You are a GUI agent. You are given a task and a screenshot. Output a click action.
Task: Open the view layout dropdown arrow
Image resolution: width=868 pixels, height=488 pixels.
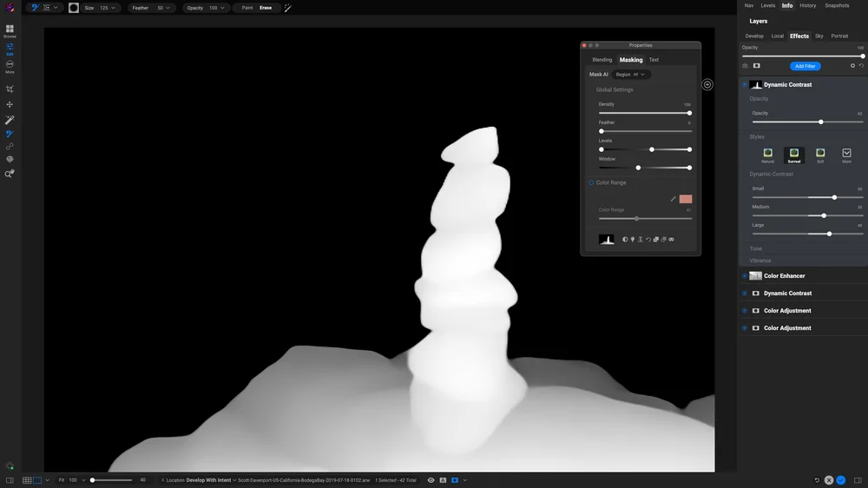coord(47,480)
